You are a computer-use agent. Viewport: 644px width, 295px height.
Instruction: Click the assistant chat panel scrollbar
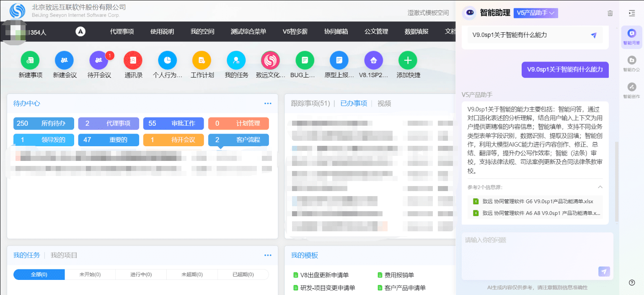[x=616, y=182]
